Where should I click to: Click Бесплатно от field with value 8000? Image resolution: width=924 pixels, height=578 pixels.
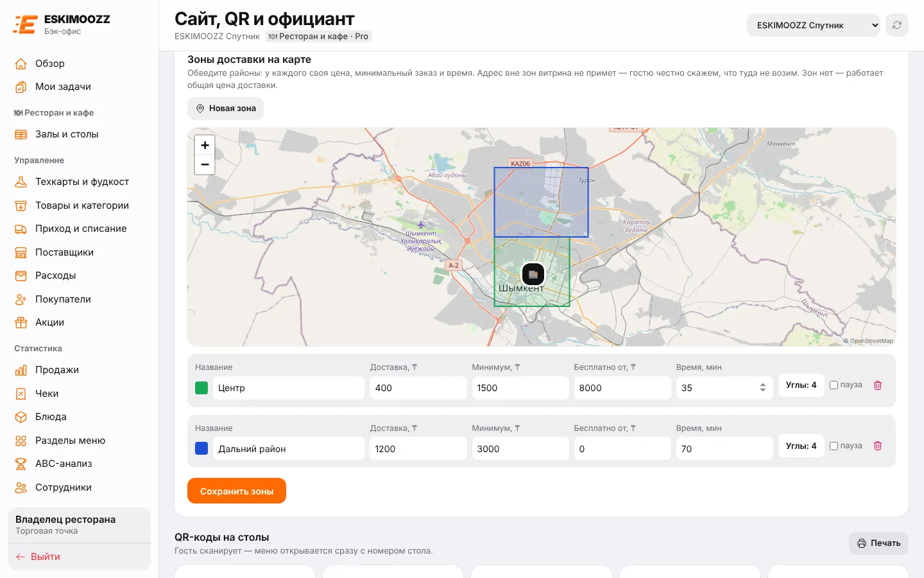pyautogui.click(x=622, y=388)
